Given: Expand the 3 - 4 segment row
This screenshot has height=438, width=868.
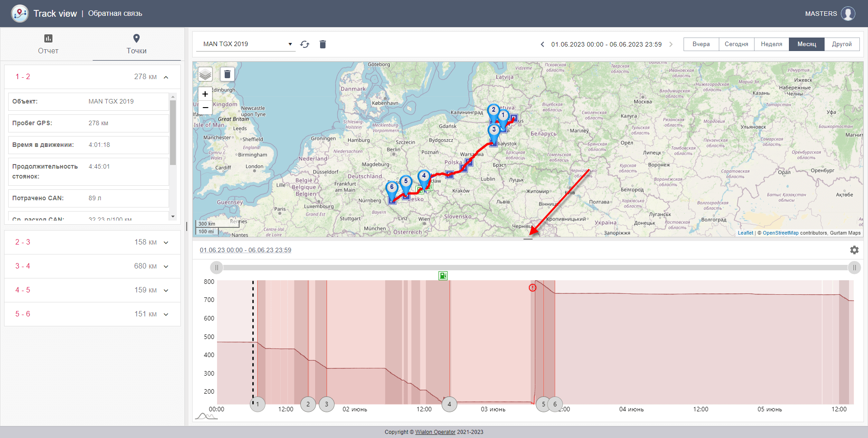Looking at the screenshot, I should 166,267.
